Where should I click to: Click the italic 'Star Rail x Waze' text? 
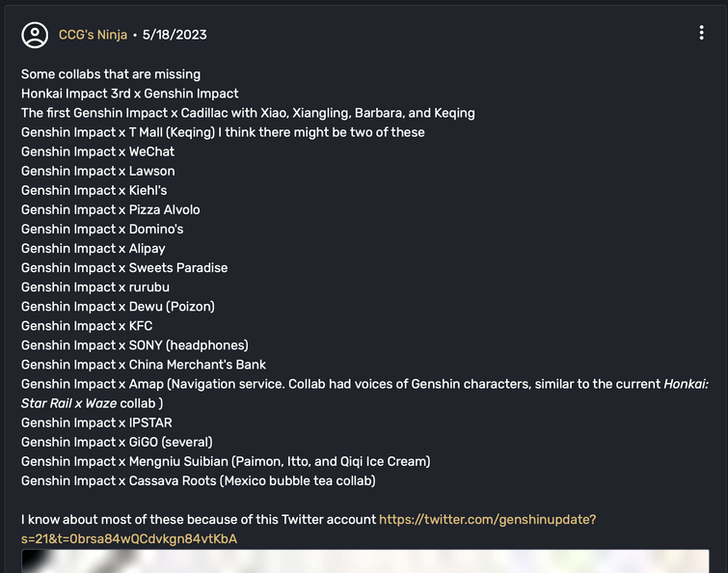coord(68,403)
